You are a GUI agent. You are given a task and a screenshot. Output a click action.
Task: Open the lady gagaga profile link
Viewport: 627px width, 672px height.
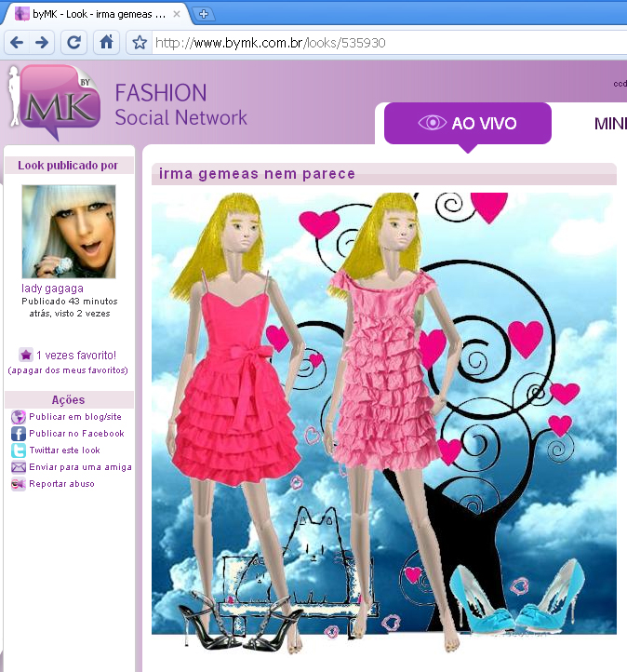coord(52,289)
